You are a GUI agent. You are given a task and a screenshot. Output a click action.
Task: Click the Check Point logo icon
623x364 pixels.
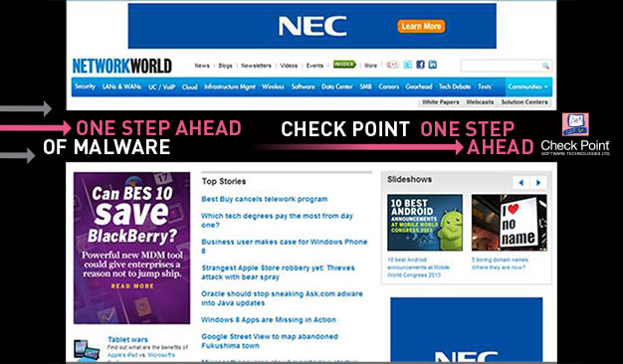point(575,124)
